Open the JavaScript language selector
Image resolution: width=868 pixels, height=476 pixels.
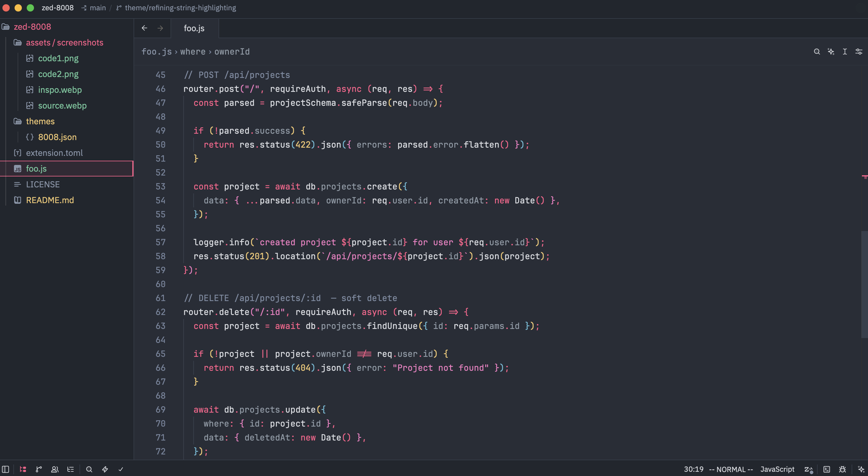click(777, 469)
